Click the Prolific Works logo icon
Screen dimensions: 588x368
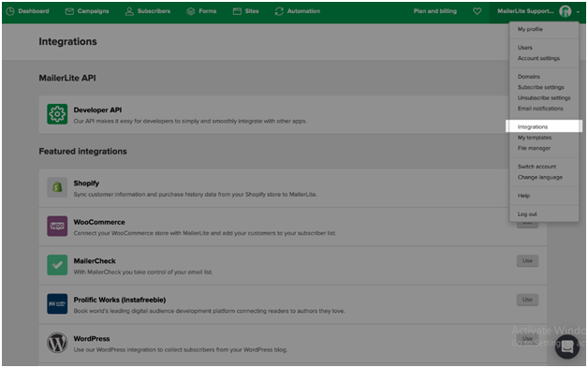point(57,303)
